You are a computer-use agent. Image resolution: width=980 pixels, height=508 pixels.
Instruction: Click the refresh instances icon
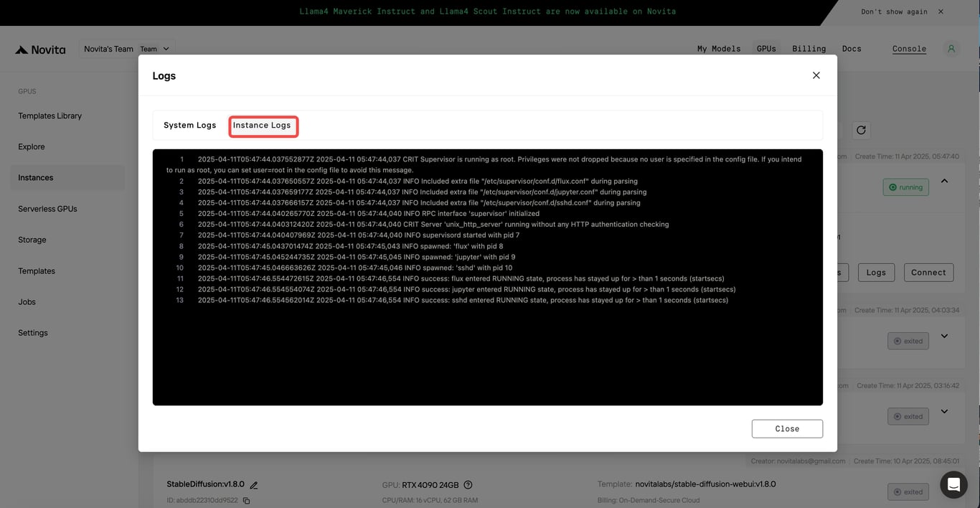[x=861, y=130]
